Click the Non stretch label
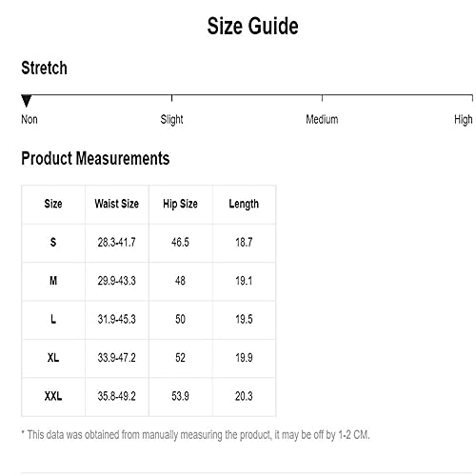 click(x=30, y=120)
